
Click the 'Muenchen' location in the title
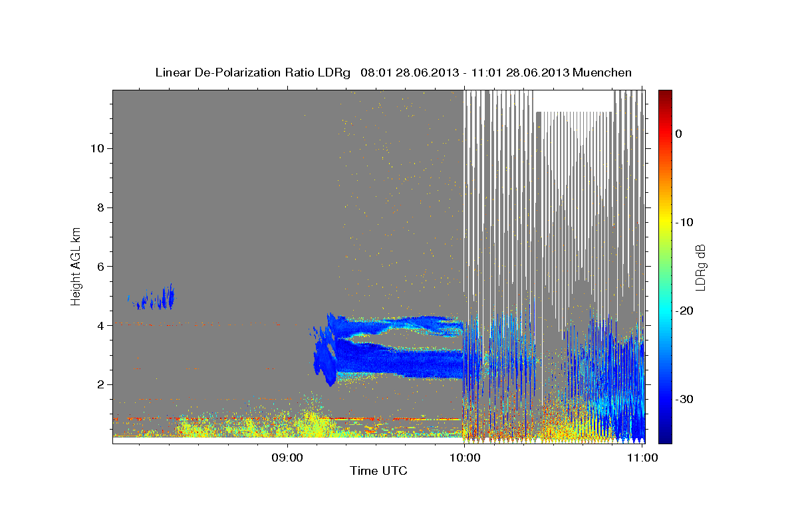[602, 72]
